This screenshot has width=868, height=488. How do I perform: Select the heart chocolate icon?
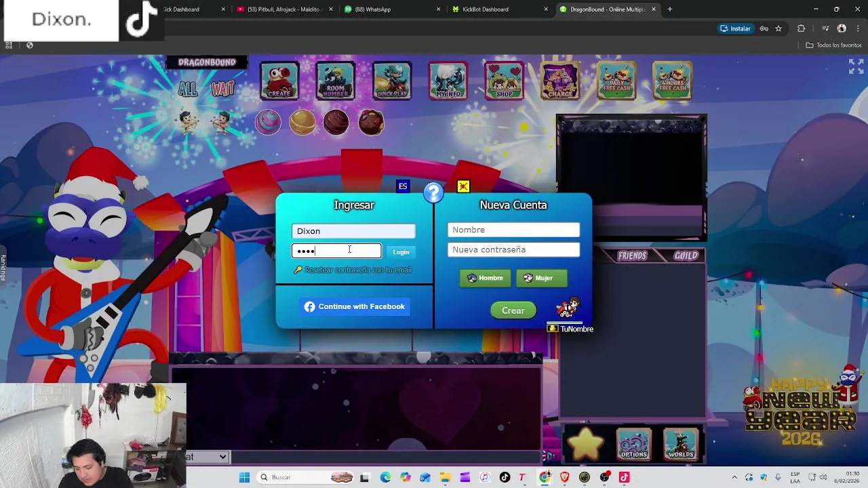(x=371, y=123)
